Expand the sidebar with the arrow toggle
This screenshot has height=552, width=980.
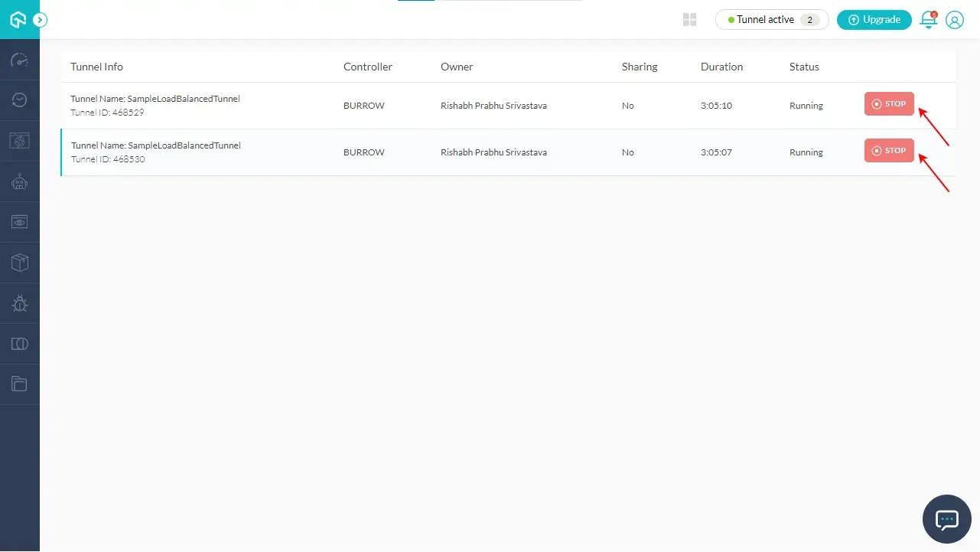pyautogui.click(x=41, y=20)
